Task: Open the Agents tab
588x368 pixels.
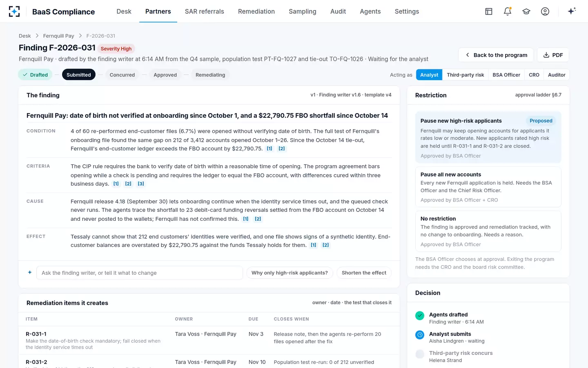Action: 370,11
